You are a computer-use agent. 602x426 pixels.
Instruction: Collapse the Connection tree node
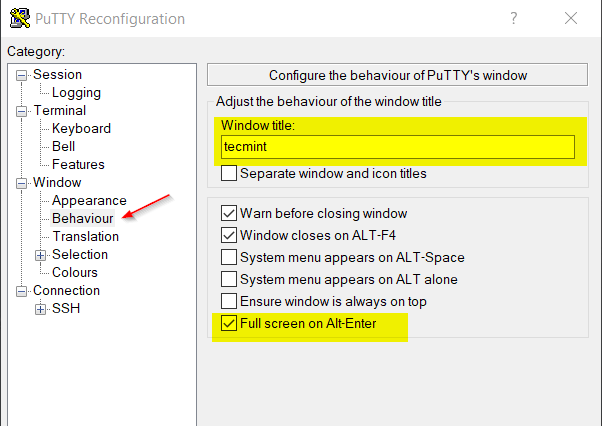tap(22, 291)
